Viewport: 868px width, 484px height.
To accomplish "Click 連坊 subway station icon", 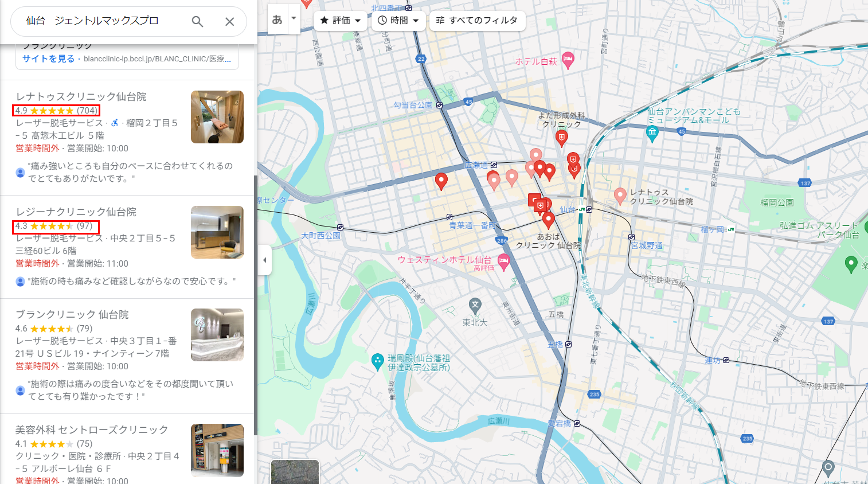I will click(726, 360).
